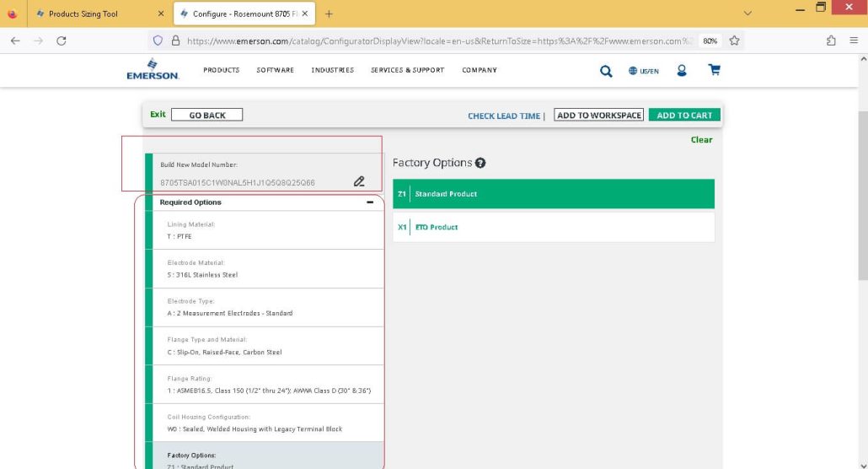Click the Emerson logo
This screenshot has height=469, width=868.
click(153, 69)
